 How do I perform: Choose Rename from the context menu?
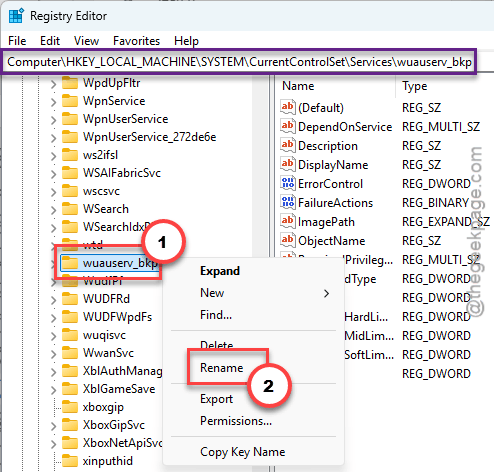(222, 368)
